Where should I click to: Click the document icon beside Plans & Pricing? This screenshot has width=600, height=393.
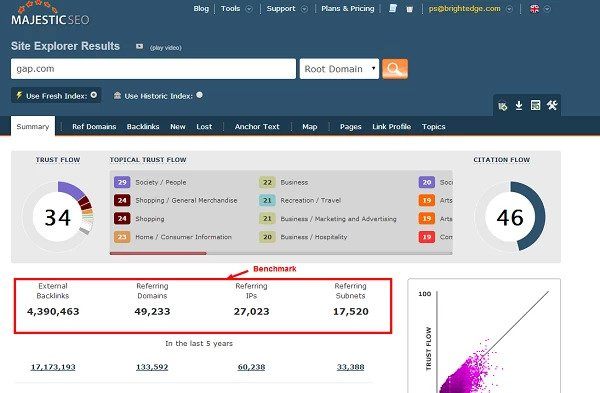coord(393,8)
